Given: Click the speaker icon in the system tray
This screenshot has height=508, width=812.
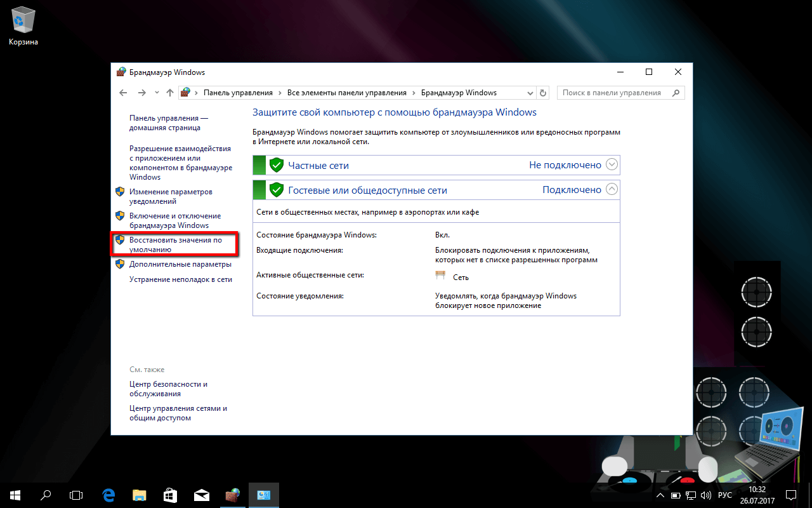Looking at the screenshot, I should 706,495.
